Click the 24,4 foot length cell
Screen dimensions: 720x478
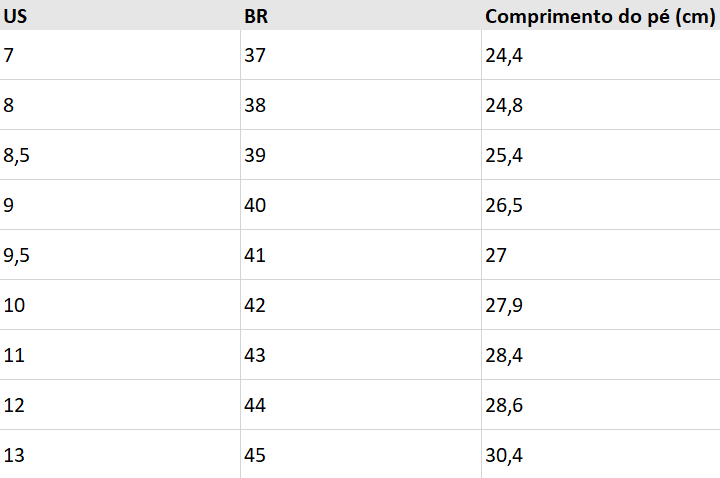504,55
